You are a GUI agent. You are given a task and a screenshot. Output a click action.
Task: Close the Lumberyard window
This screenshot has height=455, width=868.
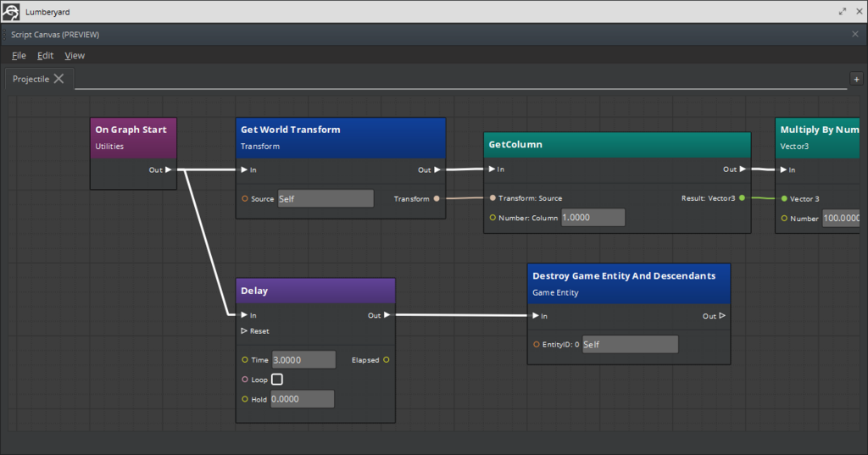pyautogui.click(x=860, y=12)
